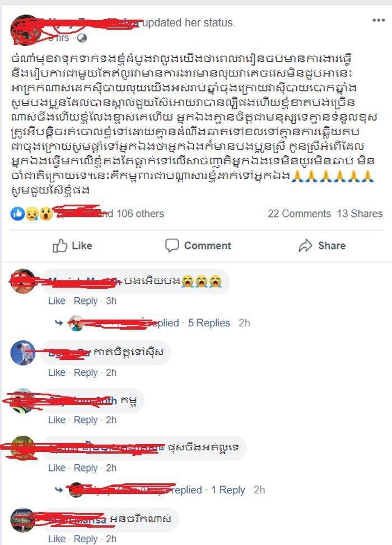Click the wow face reaction icon
This screenshot has height=545, width=392.
tap(46, 214)
